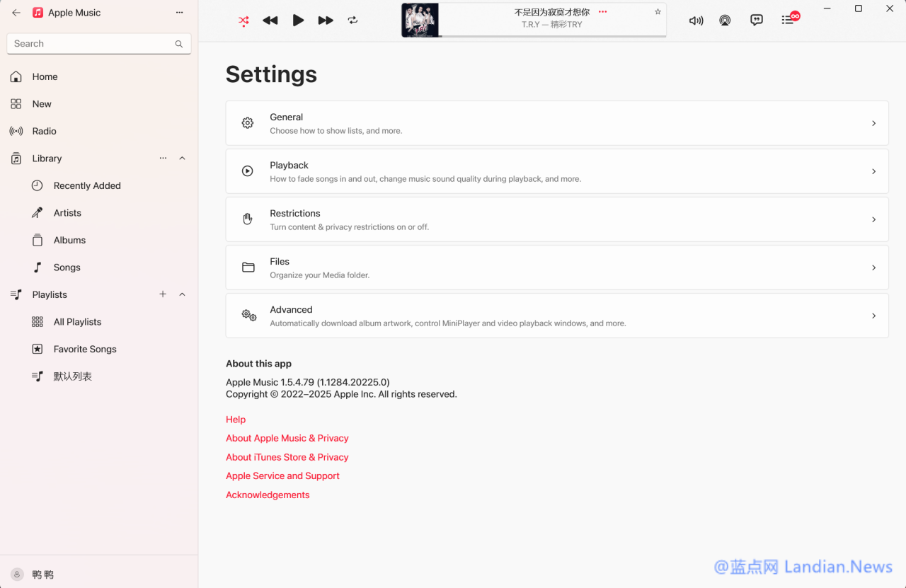The image size is (906, 588).
Task: Click the General gear icon
Action: pos(248,123)
